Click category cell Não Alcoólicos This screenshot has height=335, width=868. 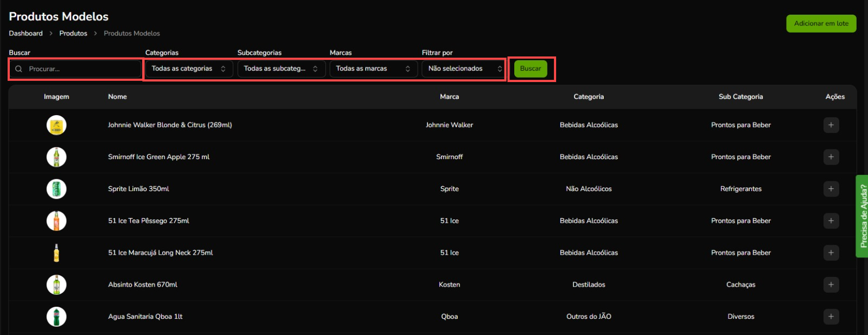[589, 189]
